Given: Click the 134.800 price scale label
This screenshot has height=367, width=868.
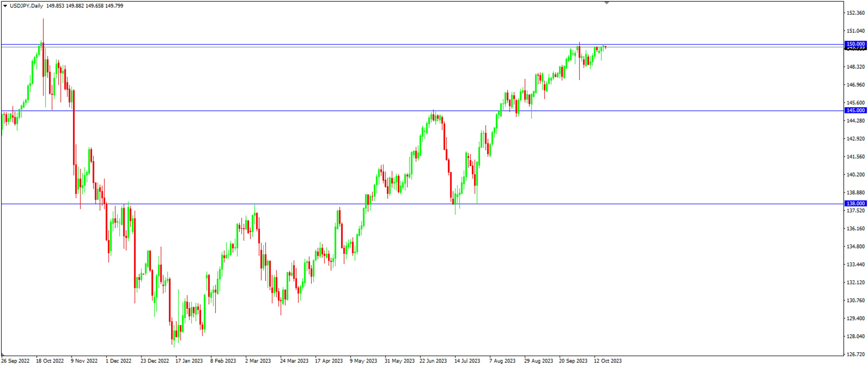Looking at the screenshot, I should (x=855, y=246).
